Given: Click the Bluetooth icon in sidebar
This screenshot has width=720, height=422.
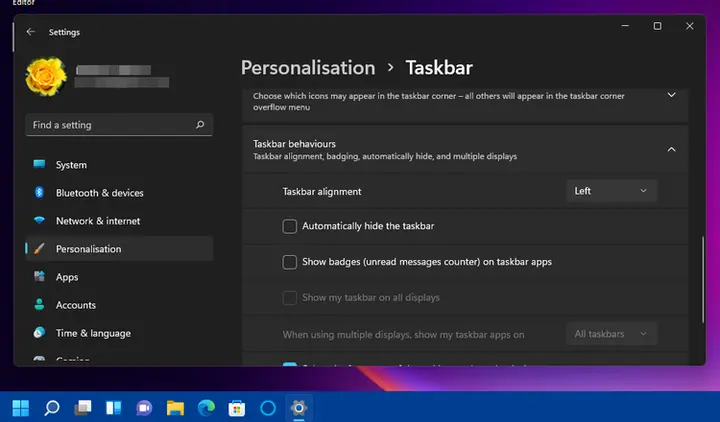Looking at the screenshot, I should point(39,192).
